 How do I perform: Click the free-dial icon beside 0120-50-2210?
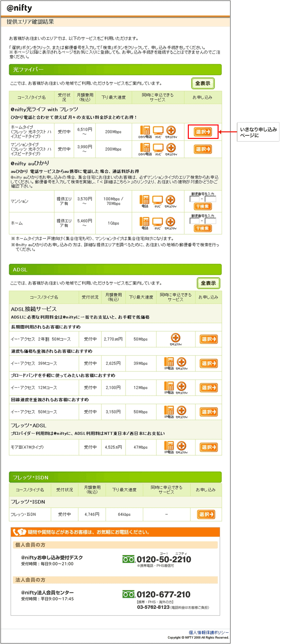coord(129,559)
